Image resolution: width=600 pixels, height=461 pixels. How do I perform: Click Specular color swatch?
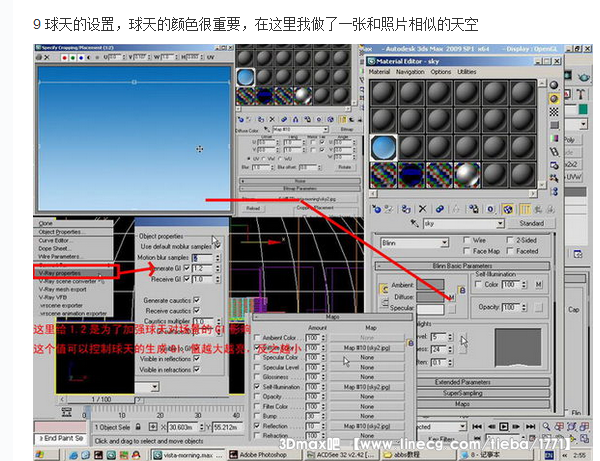(x=430, y=309)
